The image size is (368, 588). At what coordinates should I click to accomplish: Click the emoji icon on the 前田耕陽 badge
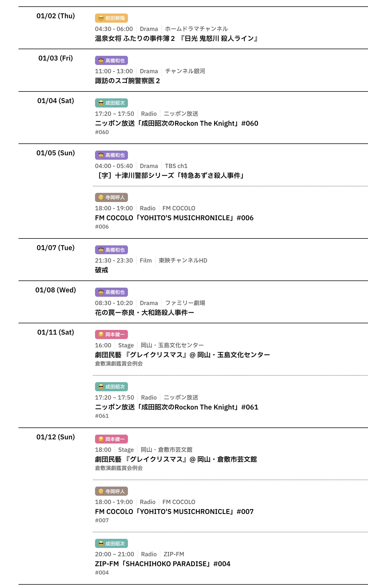click(x=101, y=18)
